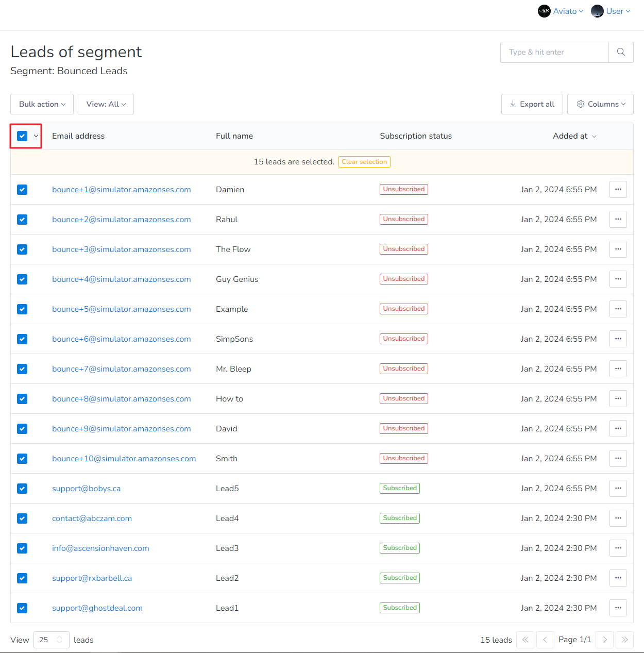Open the Bulk action dropdown
This screenshot has width=644, height=653.
[42, 104]
